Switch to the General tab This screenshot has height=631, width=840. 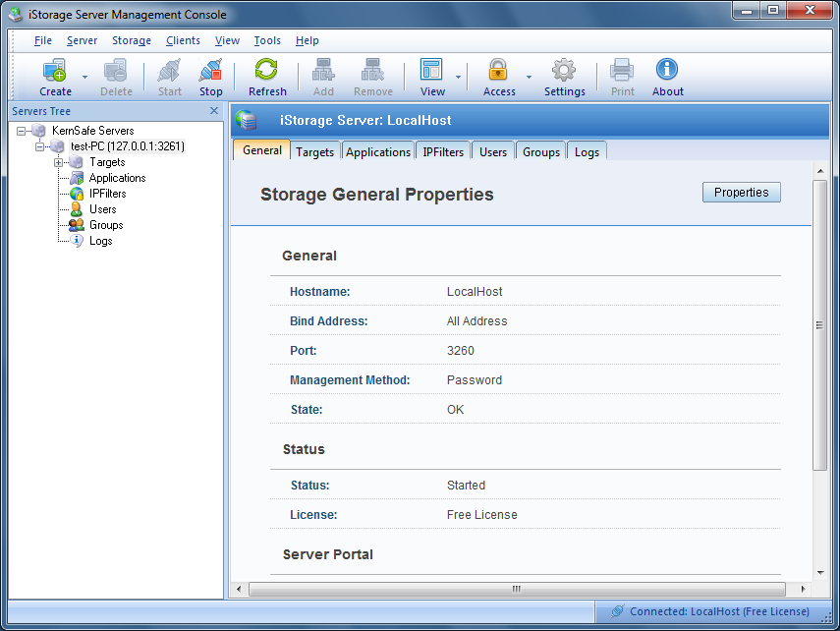pos(262,150)
